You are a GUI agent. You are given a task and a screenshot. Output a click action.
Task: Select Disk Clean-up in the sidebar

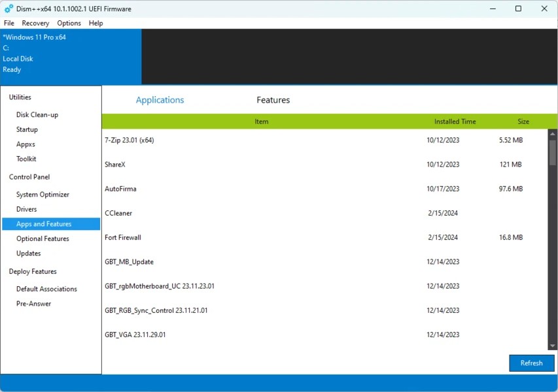click(37, 115)
